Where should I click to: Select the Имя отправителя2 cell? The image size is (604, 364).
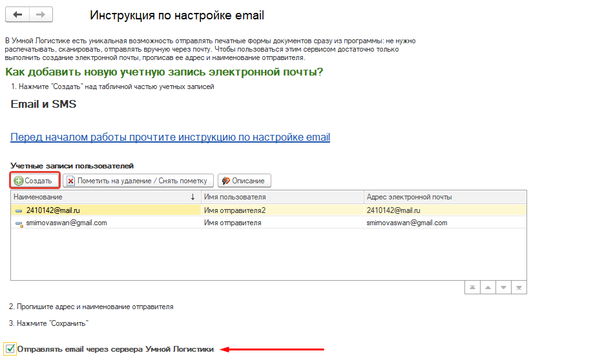(235, 210)
